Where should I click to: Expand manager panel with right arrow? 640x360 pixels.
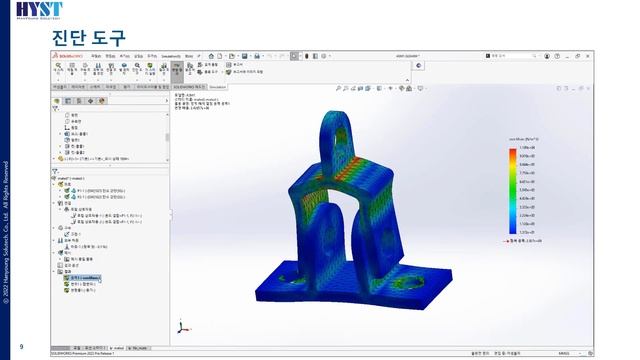click(166, 101)
